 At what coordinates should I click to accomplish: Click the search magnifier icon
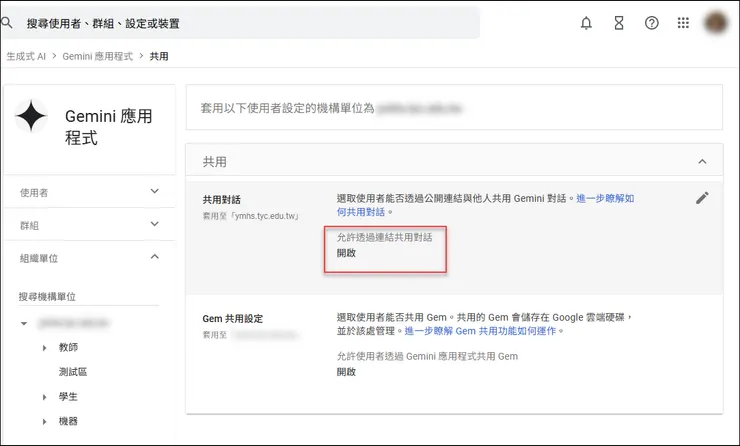pyautogui.click(x=7, y=22)
